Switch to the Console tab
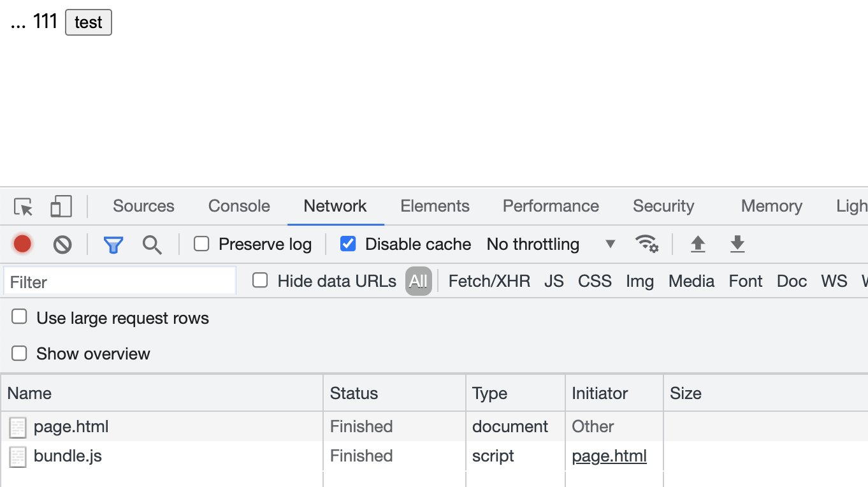The height and width of the screenshot is (487, 868). point(239,206)
